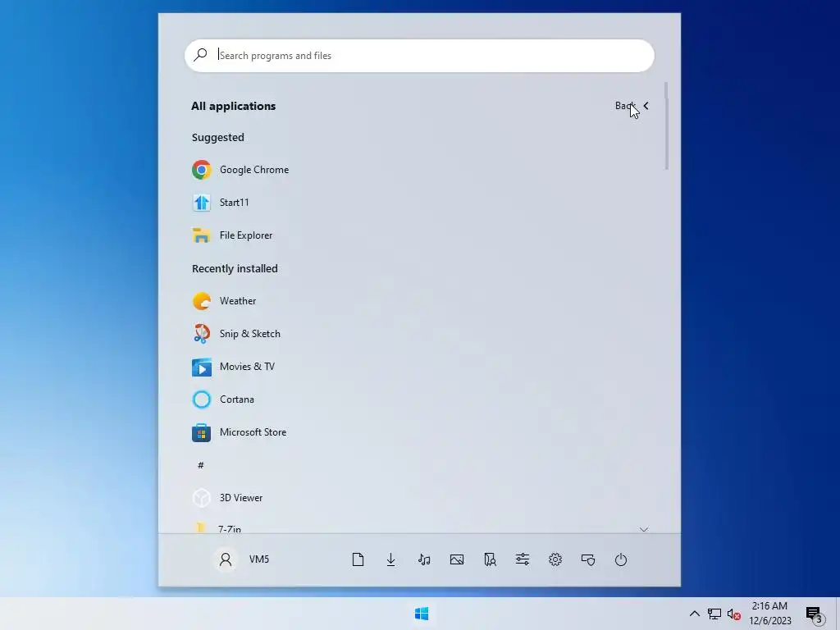The image size is (840, 630).
Task: Click the desktop shield icon in the bottom bar
Action: tap(588, 559)
